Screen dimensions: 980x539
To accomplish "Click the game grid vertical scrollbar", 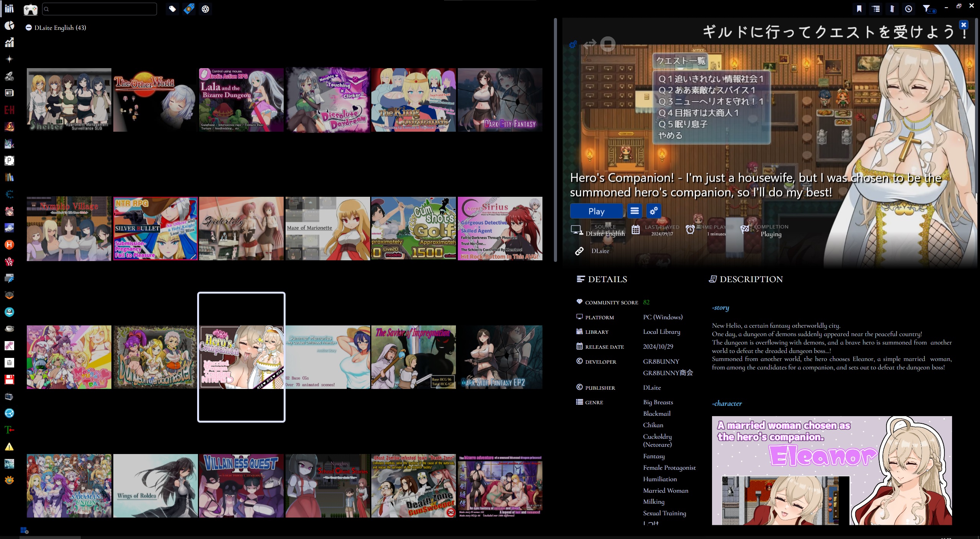I will point(555,140).
